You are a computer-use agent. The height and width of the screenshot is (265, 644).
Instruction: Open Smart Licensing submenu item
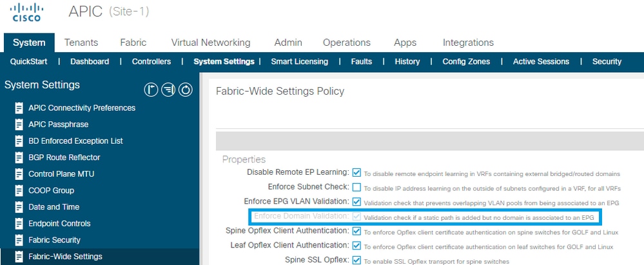click(x=299, y=62)
